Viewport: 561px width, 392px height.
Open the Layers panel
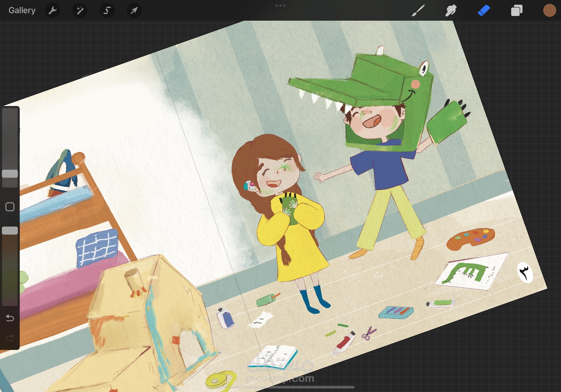[517, 11]
